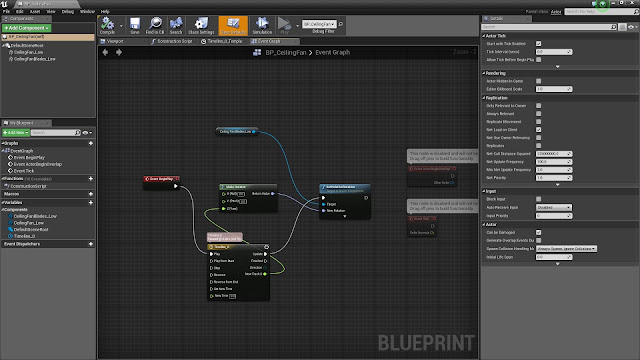The height and width of the screenshot is (360, 640).
Task: Add new event dispatcher with plus icon
Action: click(x=91, y=244)
